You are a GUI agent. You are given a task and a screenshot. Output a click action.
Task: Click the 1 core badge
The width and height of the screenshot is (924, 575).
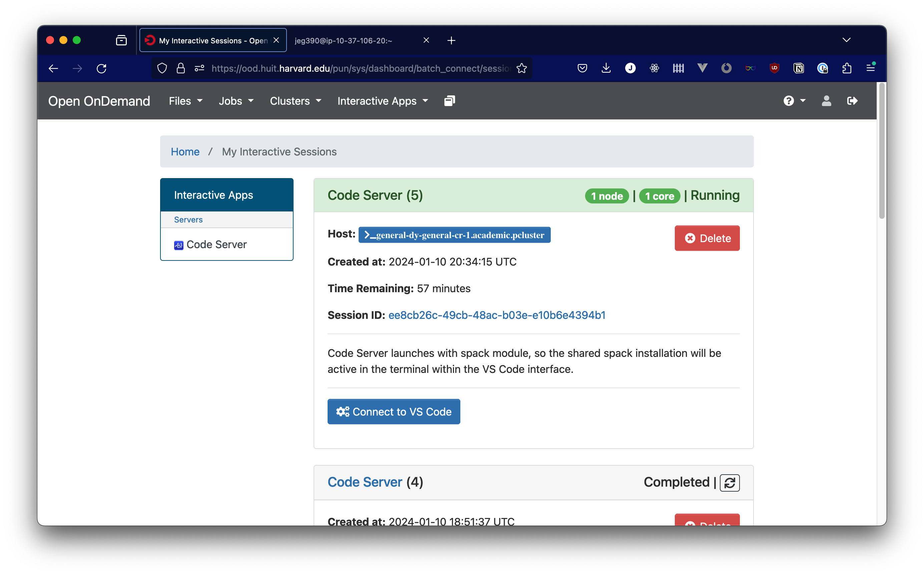(659, 196)
